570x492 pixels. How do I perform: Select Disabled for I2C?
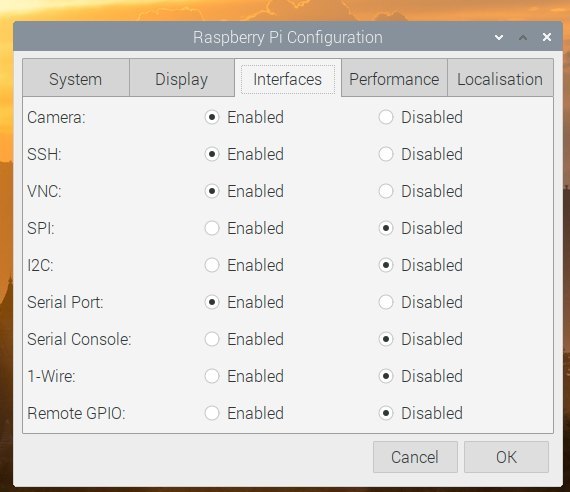click(421, 265)
